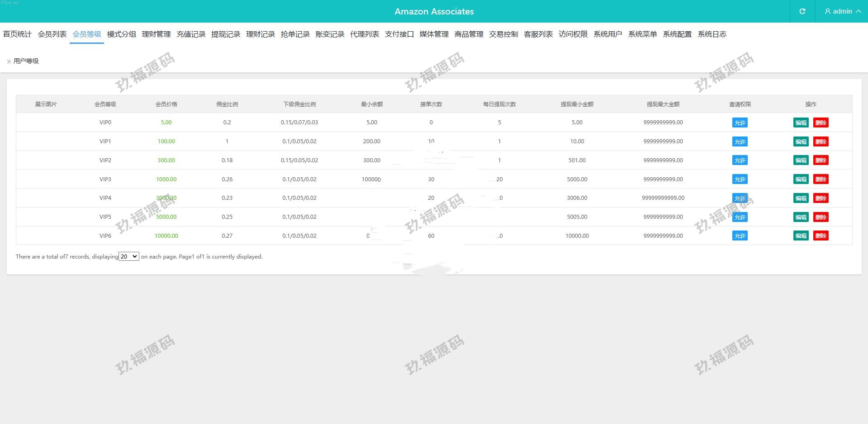
Task: Edit the VIP1 member level
Action: pos(801,141)
